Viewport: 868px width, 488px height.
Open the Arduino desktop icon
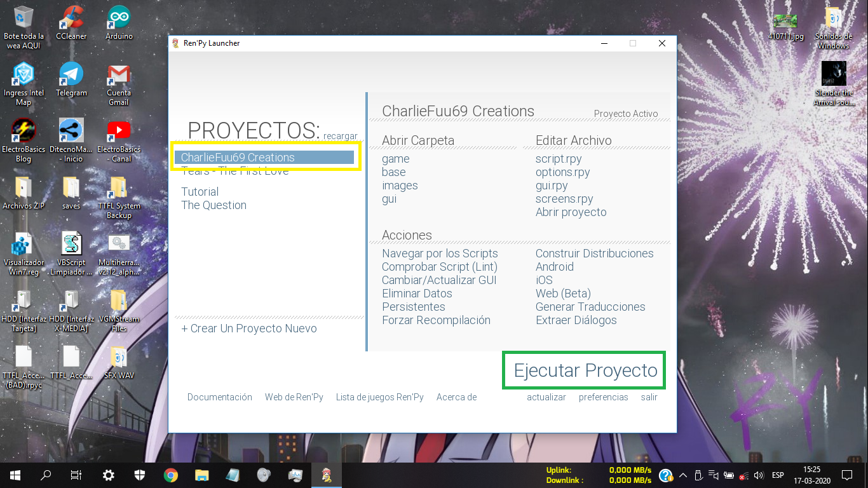point(119,18)
